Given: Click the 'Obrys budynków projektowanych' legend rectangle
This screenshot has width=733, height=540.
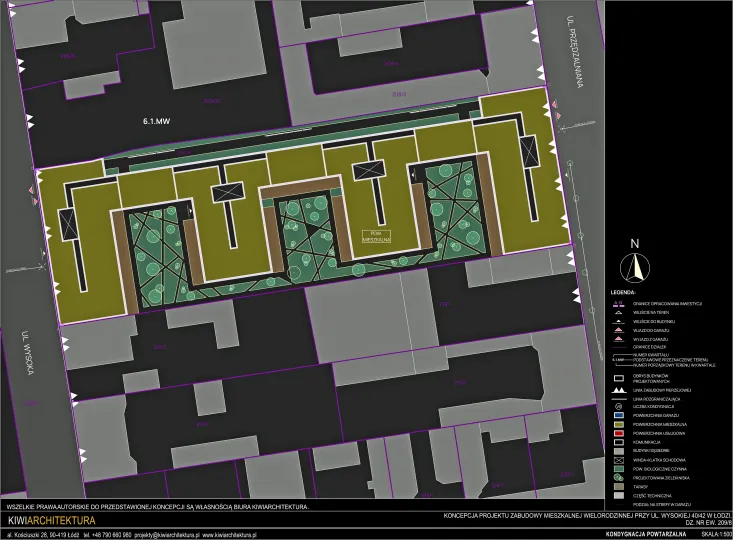Looking at the screenshot, I should [x=619, y=377].
